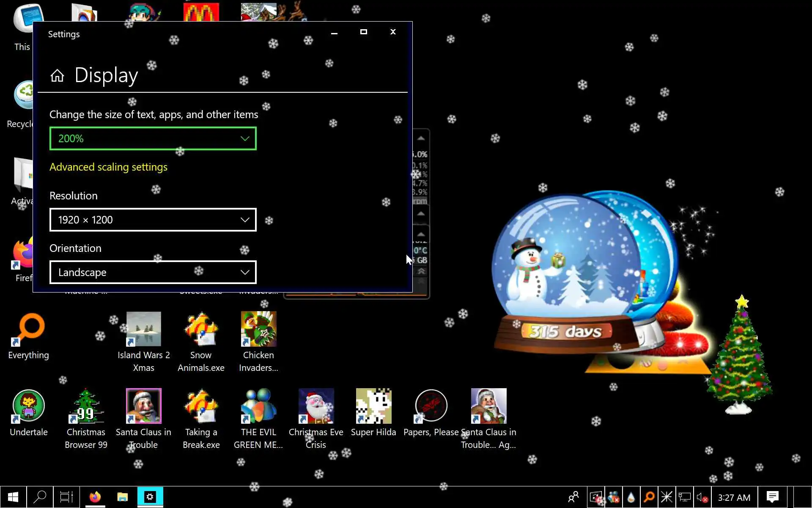Open Advanced scaling settings link
The image size is (812, 508).
(108, 167)
